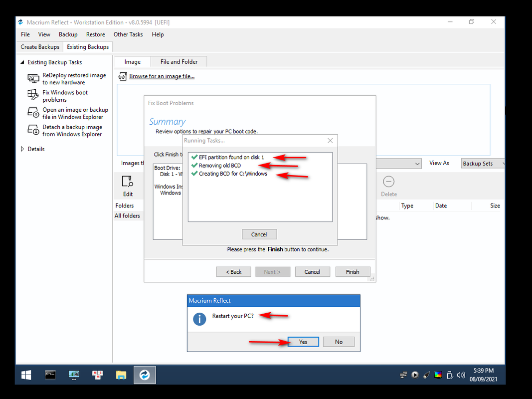The image size is (532, 399).
Task: Click the Edit image icon
Action: [x=128, y=182]
